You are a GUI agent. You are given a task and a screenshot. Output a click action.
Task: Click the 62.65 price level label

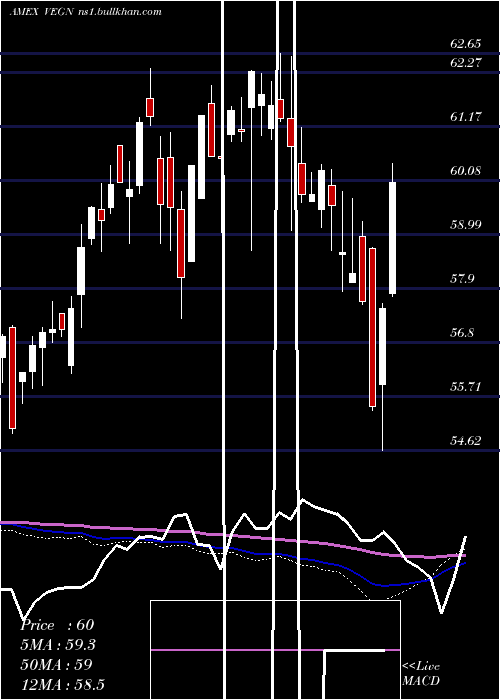465,44
